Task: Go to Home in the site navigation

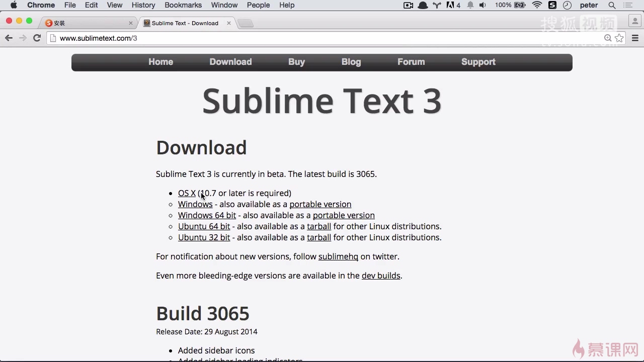Action: pyautogui.click(x=160, y=62)
